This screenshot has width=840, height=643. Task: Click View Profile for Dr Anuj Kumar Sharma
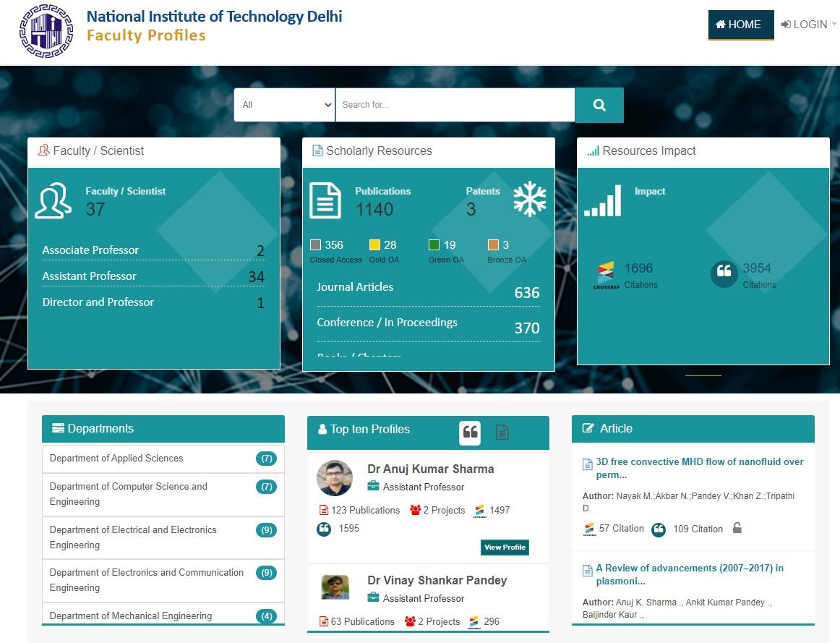(505, 548)
